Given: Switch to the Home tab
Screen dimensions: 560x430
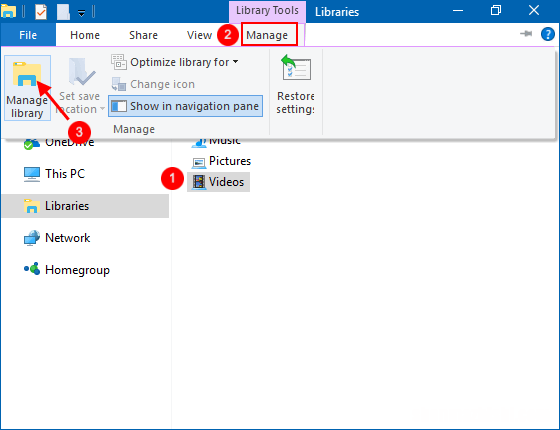Looking at the screenshot, I should (x=85, y=35).
